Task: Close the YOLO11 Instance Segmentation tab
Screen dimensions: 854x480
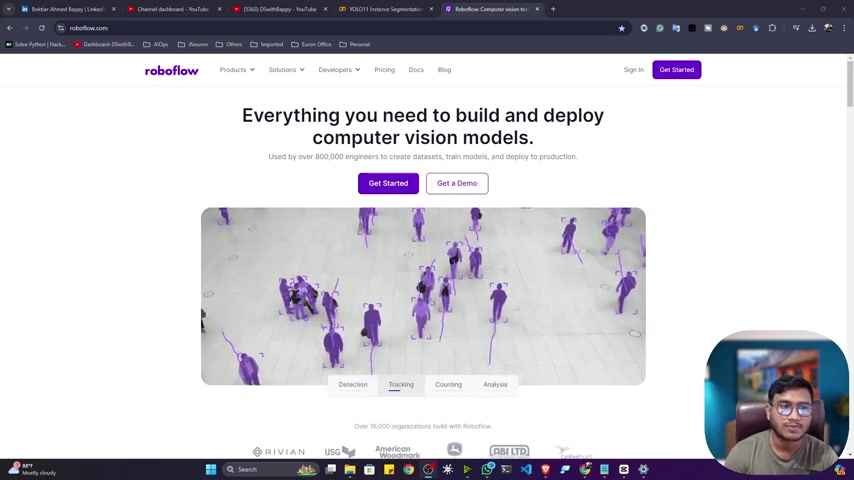Action: 431,9
